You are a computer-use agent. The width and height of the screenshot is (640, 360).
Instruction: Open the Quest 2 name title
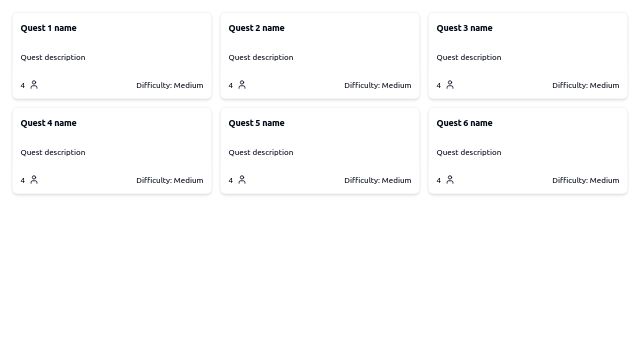[x=256, y=28]
